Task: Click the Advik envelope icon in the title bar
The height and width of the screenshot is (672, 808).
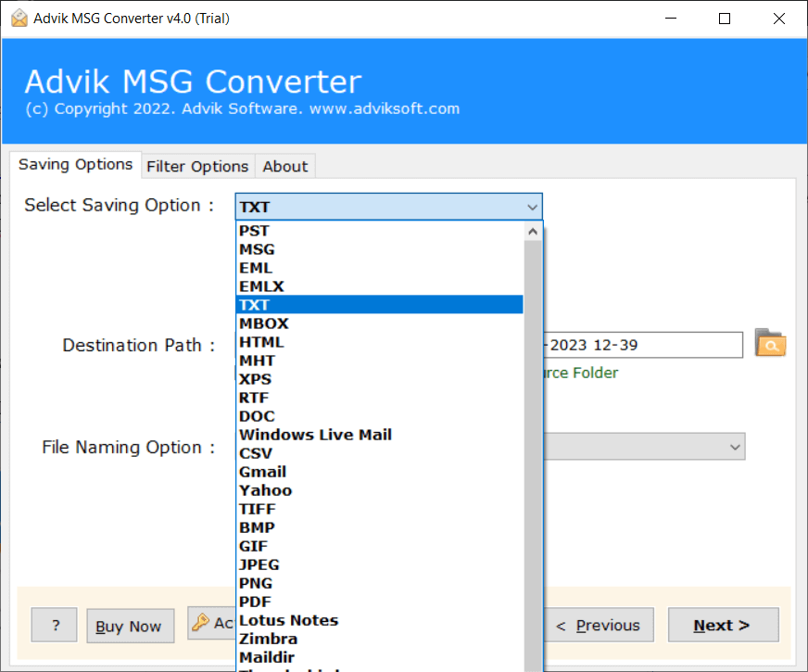Action: coord(19,18)
